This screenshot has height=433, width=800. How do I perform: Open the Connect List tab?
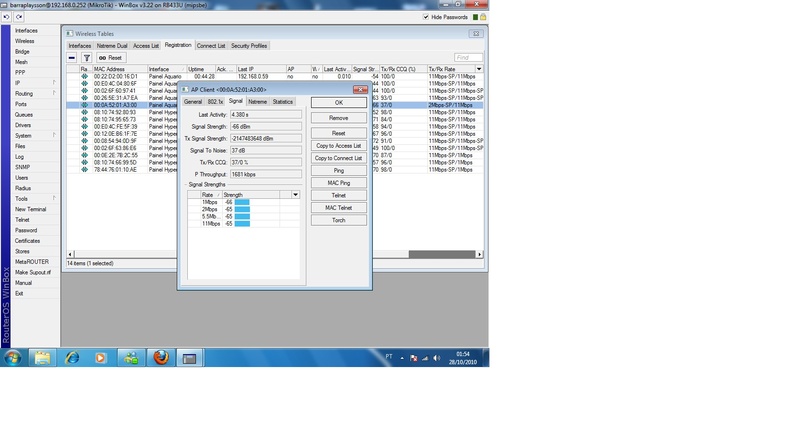pos(211,45)
